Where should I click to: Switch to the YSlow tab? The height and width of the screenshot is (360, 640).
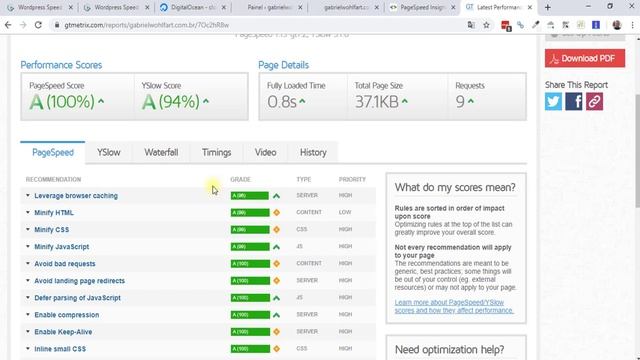click(x=109, y=153)
